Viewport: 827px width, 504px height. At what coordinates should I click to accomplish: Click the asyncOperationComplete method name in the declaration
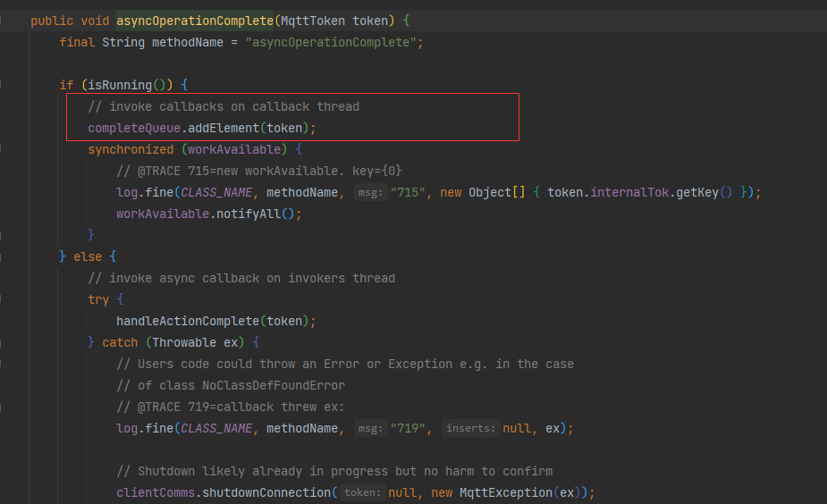[x=195, y=21]
